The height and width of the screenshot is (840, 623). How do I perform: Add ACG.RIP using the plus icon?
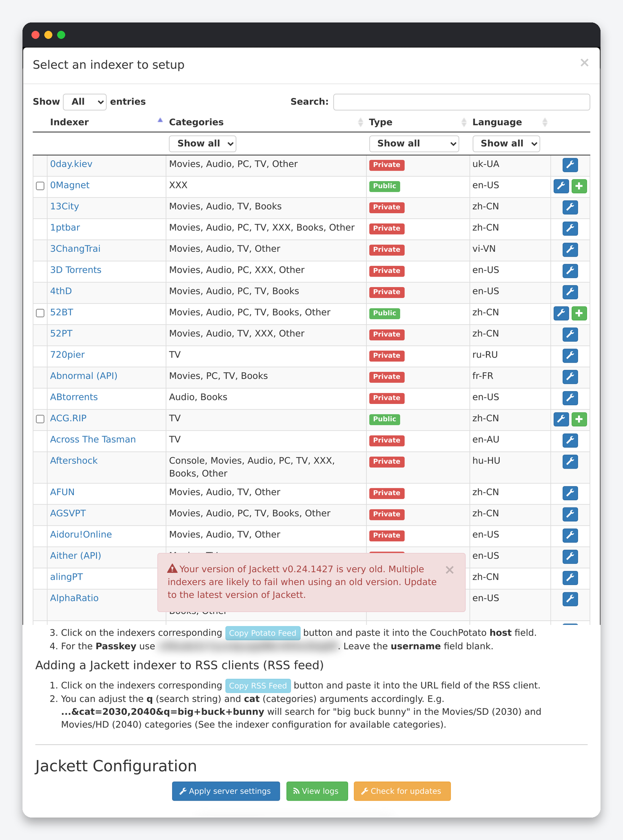click(x=579, y=419)
